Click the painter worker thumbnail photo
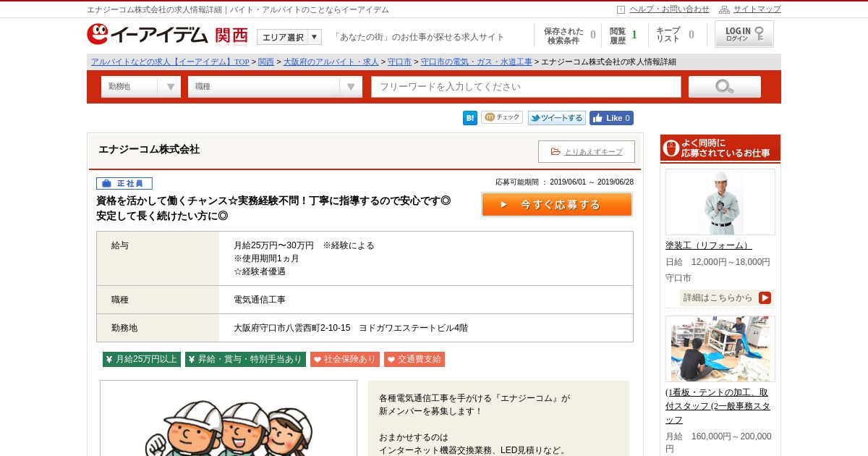 pos(720,202)
